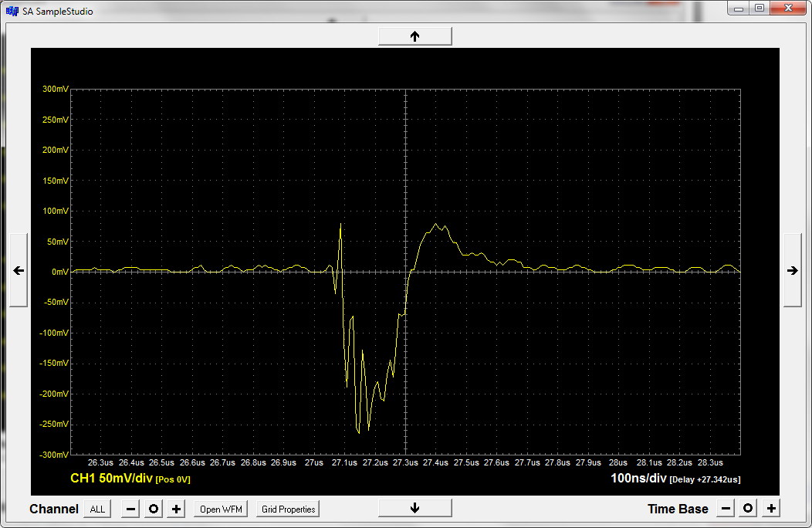Click the SA SampleStudio window title
The height and width of the screenshot is (528, 812).
(x=57, y=12)
